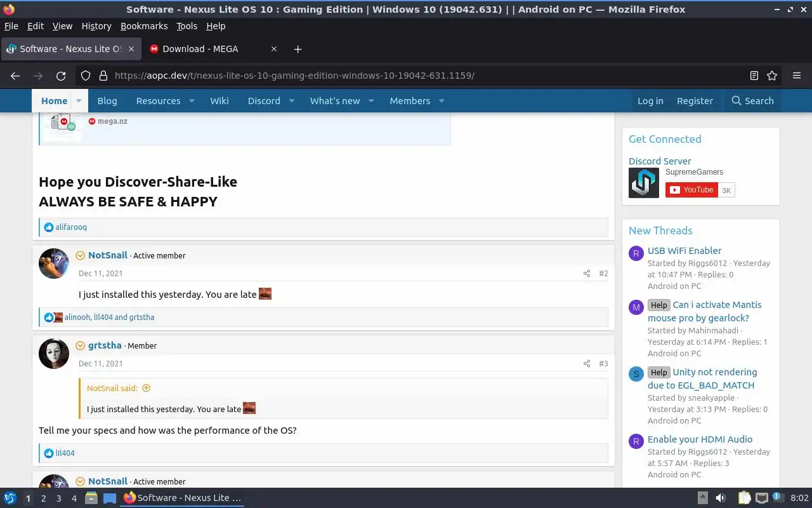This screenshot has width=812, height=508.
Task: Open the Blog navigation link
Action: tap(107, 101)
